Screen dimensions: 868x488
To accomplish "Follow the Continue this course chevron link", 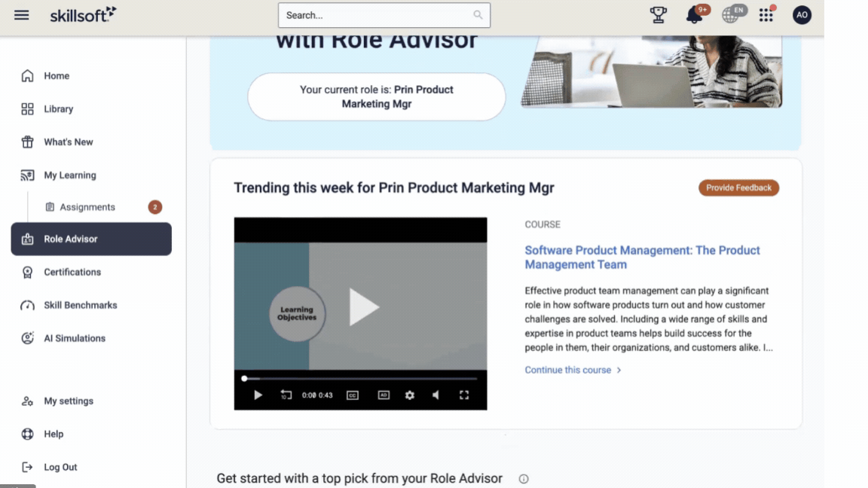I will 573,370.
